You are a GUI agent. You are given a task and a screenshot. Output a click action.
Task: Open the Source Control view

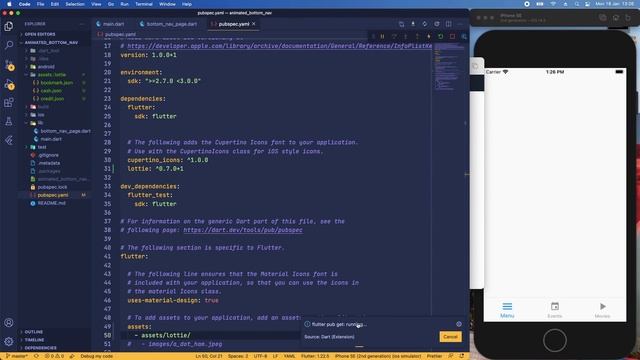coord(9,65)
